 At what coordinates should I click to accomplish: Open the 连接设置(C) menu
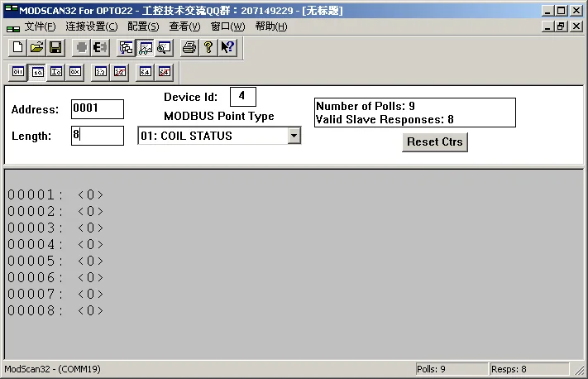[x=92, y=26]
